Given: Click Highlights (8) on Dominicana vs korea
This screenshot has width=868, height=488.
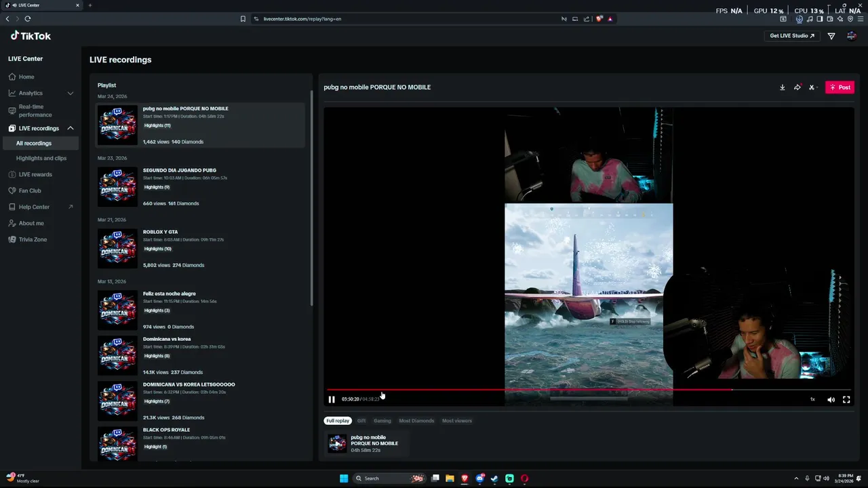Looking at the screenshot, I should click(x=157, y=356).
